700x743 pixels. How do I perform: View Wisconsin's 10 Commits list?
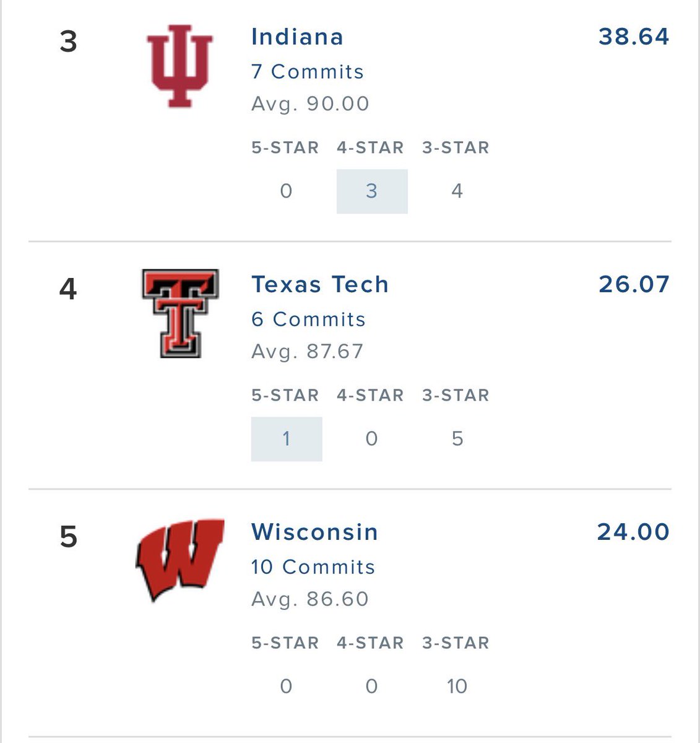pyautogui.click(x=313, y=567)
